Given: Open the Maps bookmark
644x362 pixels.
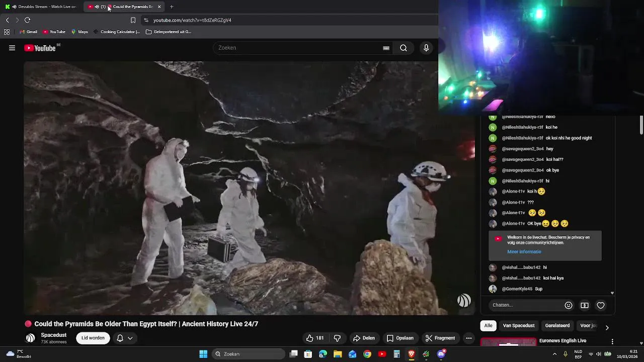Looking at the screenshot, I should pos(79,32).
